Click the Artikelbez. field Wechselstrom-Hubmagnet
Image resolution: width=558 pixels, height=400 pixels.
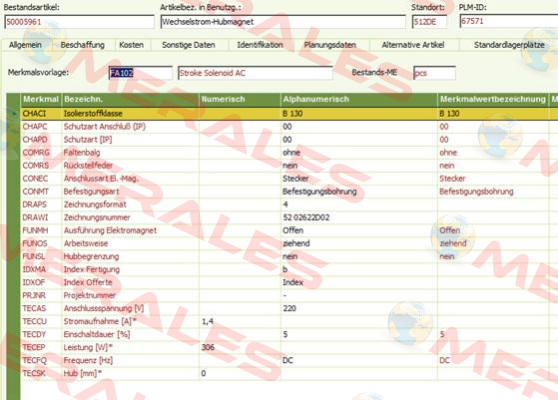tap(283, 22)
